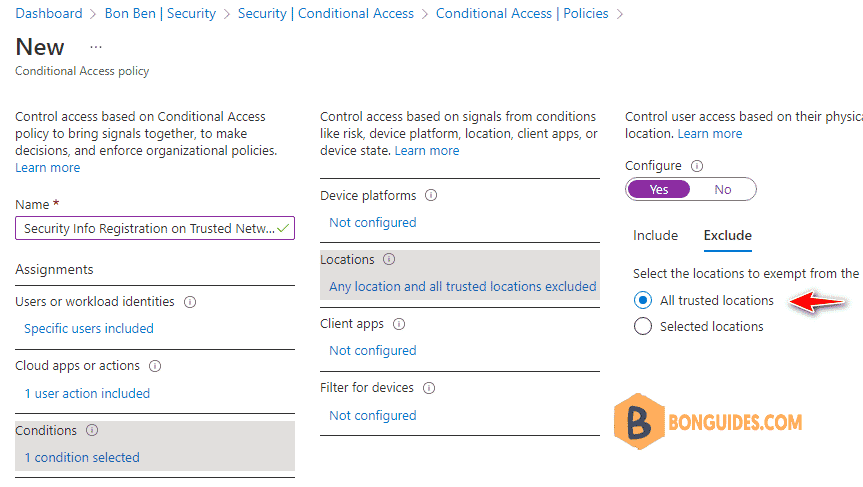Click the info icon next to Configure
The image size is (863, 487).
(x=697, y=166)
